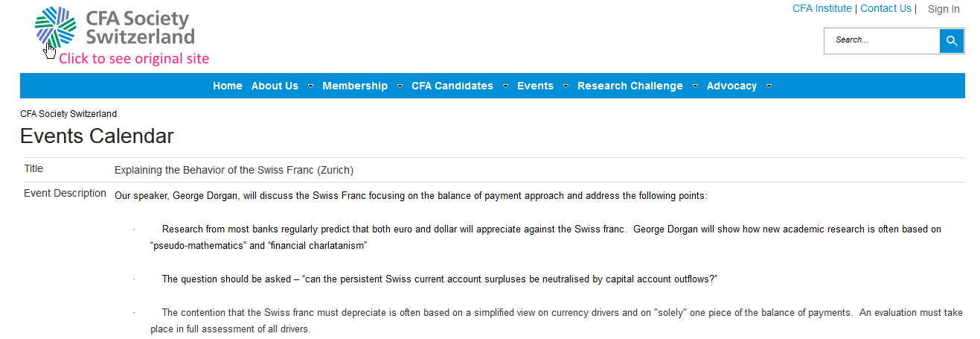Open the Events menu item
This screenshot has height=339, width=980.
coord(535,86)
